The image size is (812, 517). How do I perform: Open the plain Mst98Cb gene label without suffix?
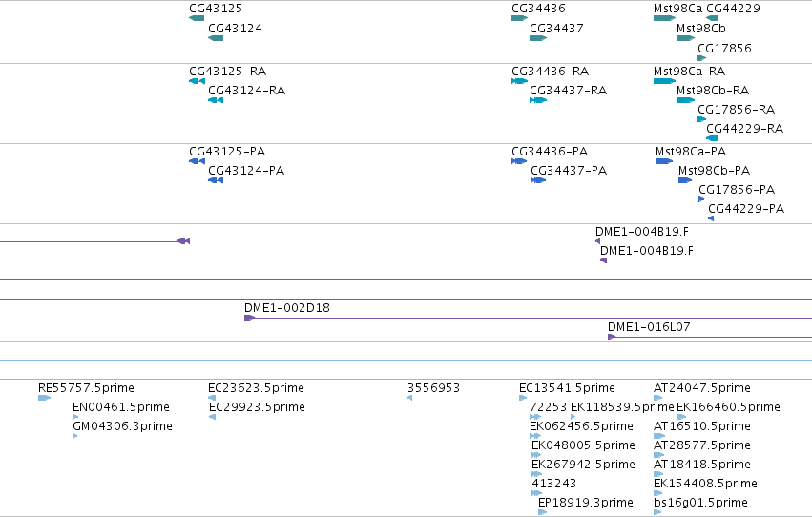pyautogui.click(x=701, y=29)
